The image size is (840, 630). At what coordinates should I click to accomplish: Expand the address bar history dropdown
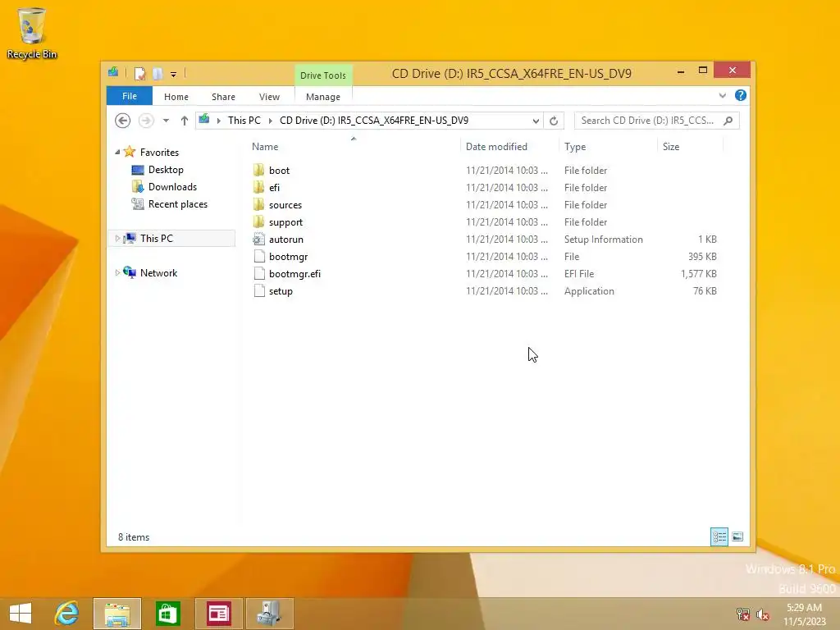(536, 121)
